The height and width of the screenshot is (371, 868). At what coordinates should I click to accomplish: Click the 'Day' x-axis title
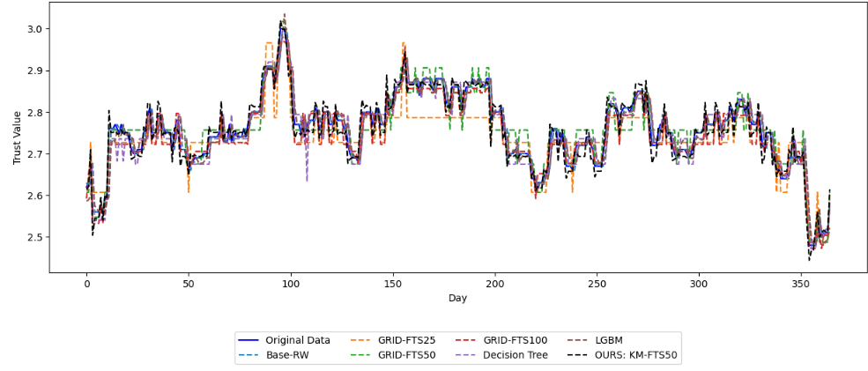[x=457, y=300]
